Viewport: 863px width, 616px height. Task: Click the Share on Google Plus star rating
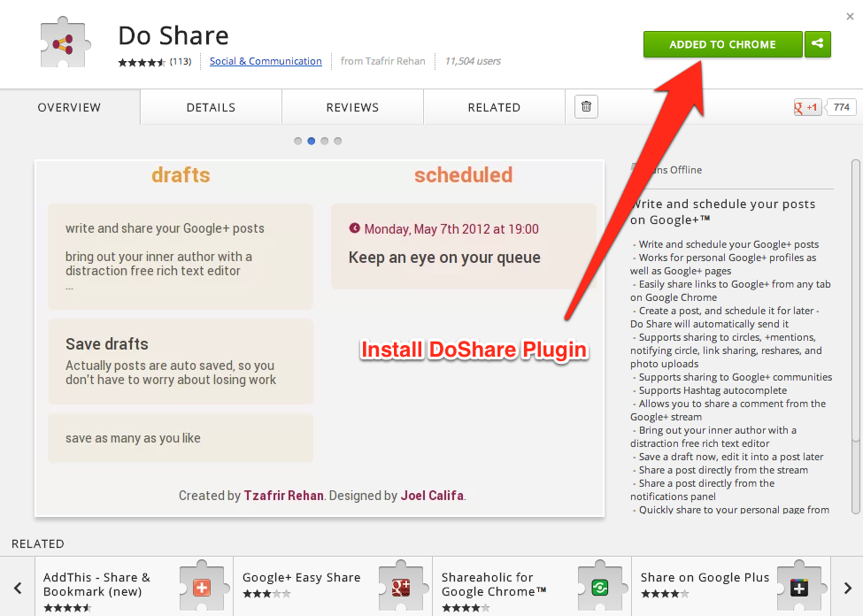[665, 593]
